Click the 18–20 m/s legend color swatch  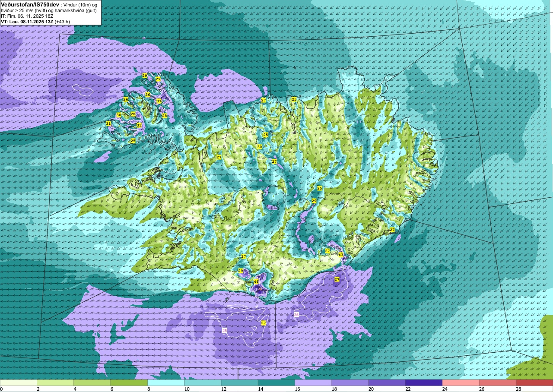[x=350, y=383]
